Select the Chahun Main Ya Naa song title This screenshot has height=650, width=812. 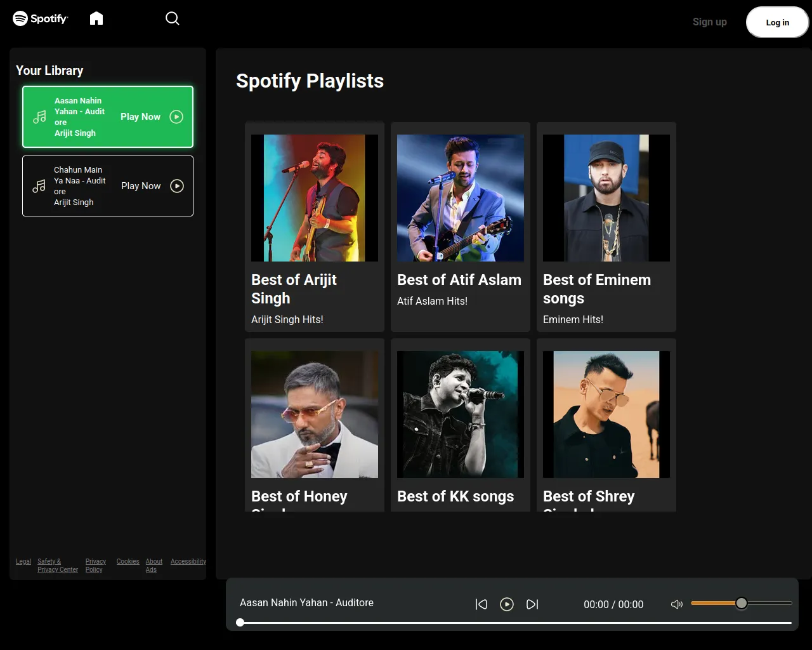(79, 180)
